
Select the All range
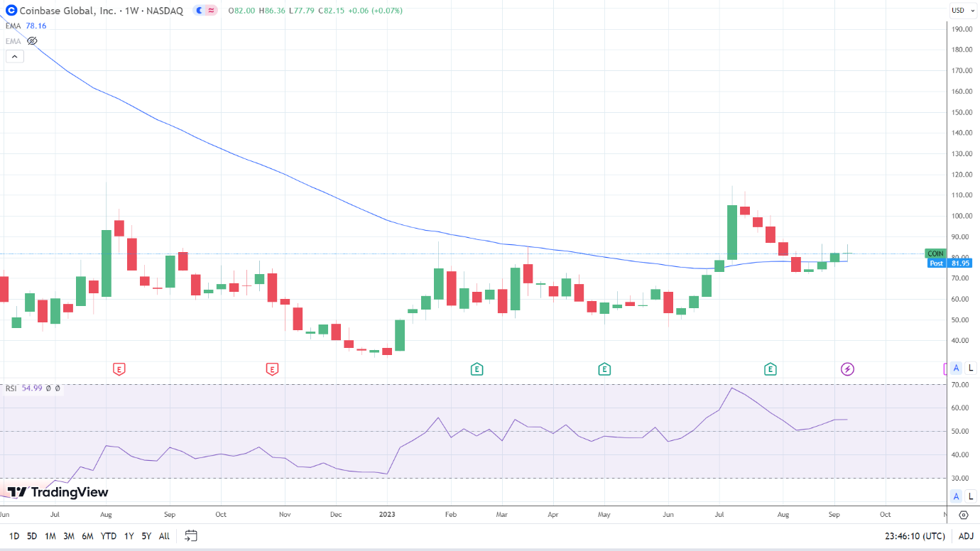click(x=164, y=536)
